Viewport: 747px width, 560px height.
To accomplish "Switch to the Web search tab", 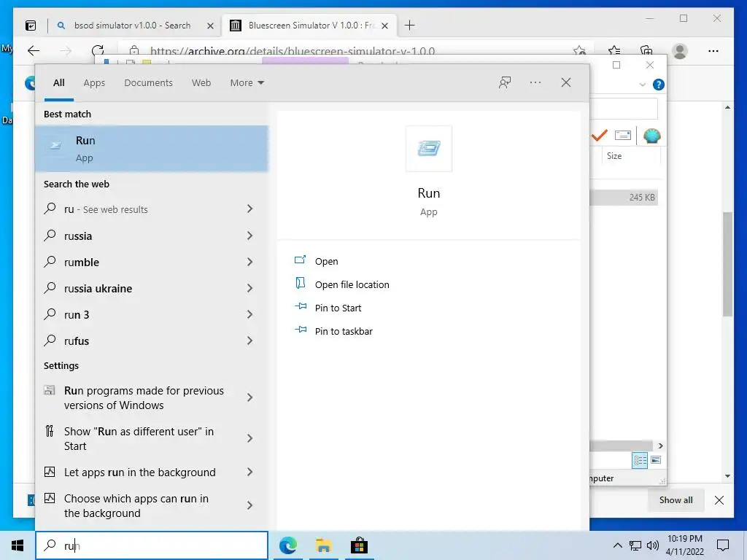I will pos(201,83).
